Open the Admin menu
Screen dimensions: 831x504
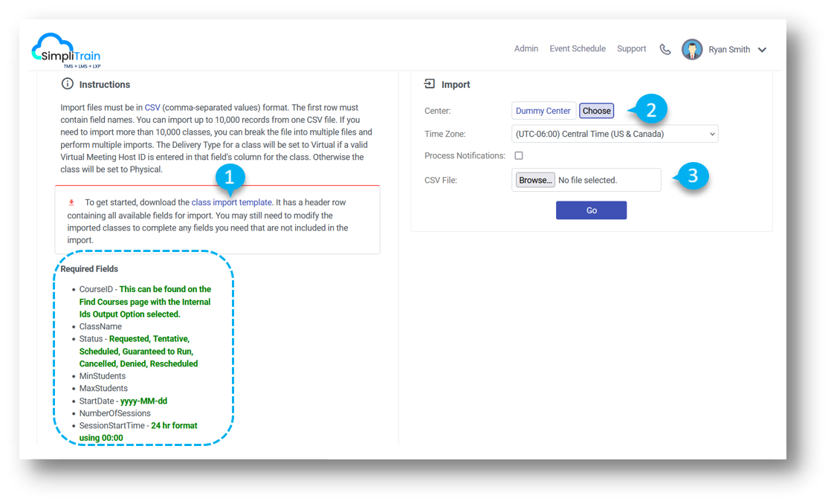(526, 49)
